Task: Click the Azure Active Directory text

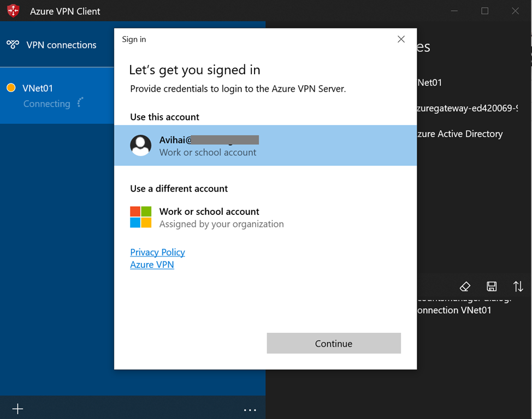Action: click(x=460, y=134)
